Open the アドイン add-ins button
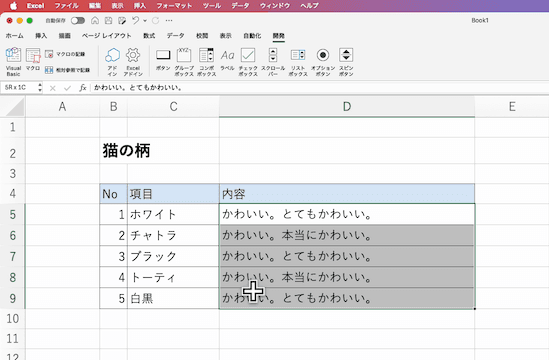The width and height of the screenshot is (549, 360). pyautogui.click(x=112, y=62)
